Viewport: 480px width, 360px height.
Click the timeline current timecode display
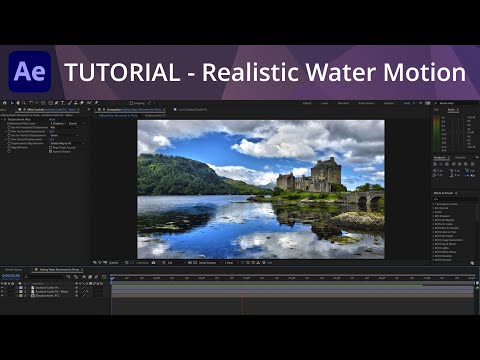coord(11,276)
